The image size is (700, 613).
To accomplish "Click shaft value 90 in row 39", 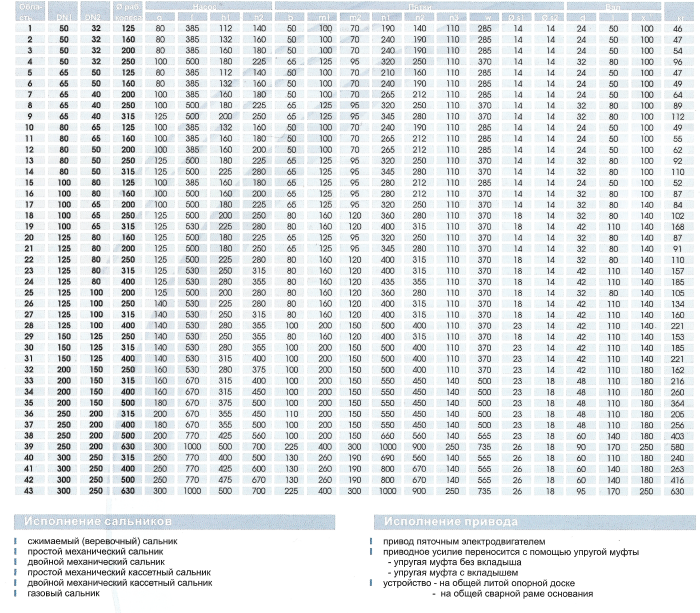I will point(581,447).
